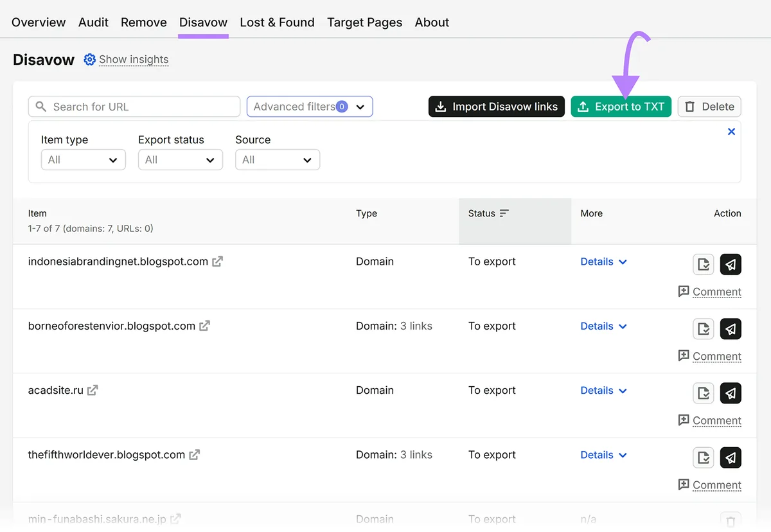
Task: Click the Export to TXT button
Action: point(621,107)
